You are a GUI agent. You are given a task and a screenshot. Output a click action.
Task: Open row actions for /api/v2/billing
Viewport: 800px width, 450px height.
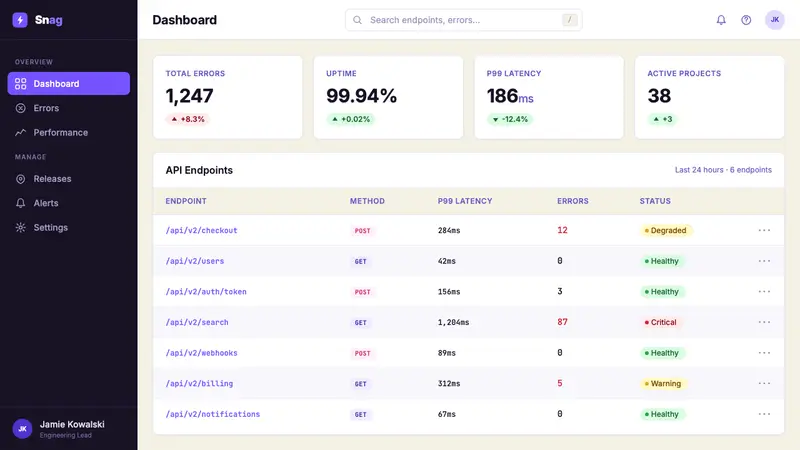click(764, 383)
